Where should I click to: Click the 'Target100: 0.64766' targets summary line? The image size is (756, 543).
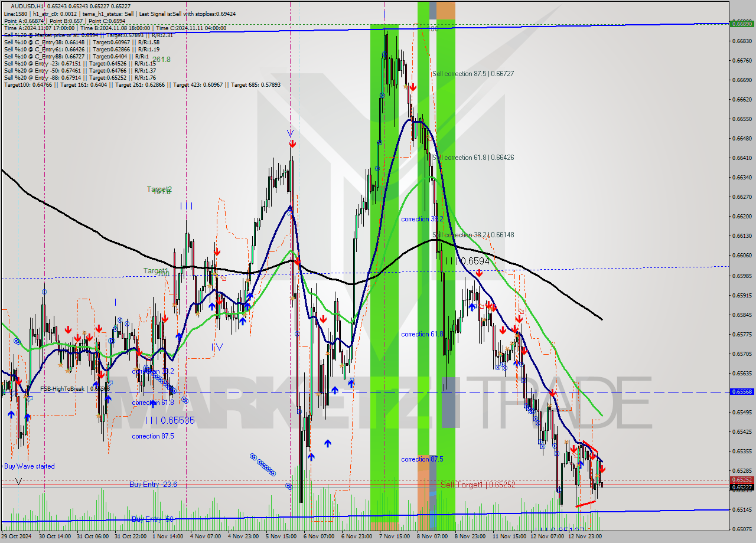tap(142, 84)
